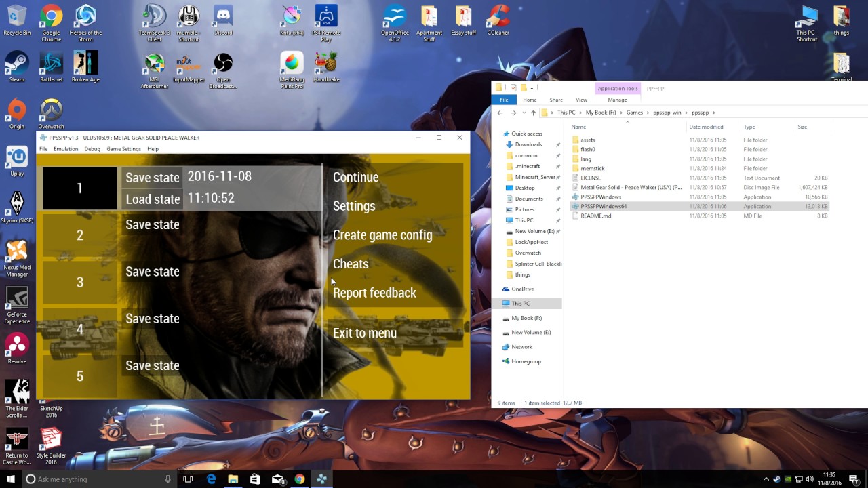Screen dimensions: 868x488
Task: Select README.md file
Action: [x=595, y=216]
